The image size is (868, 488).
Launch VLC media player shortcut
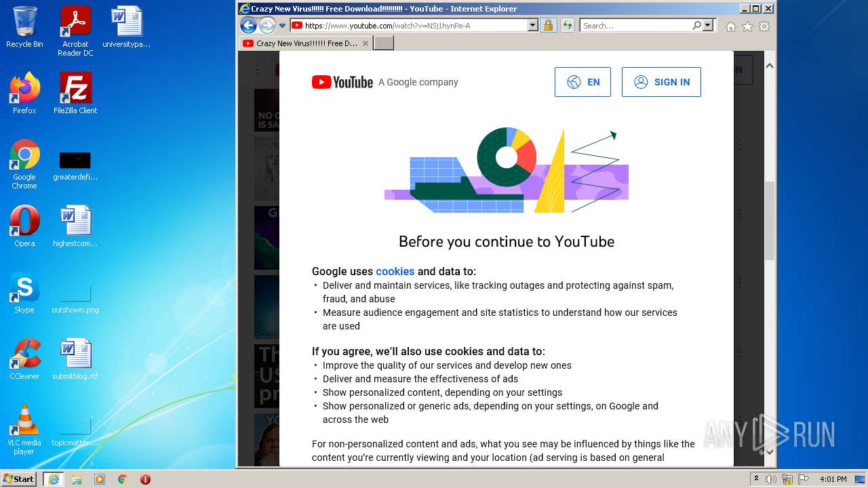coord(24,430)
